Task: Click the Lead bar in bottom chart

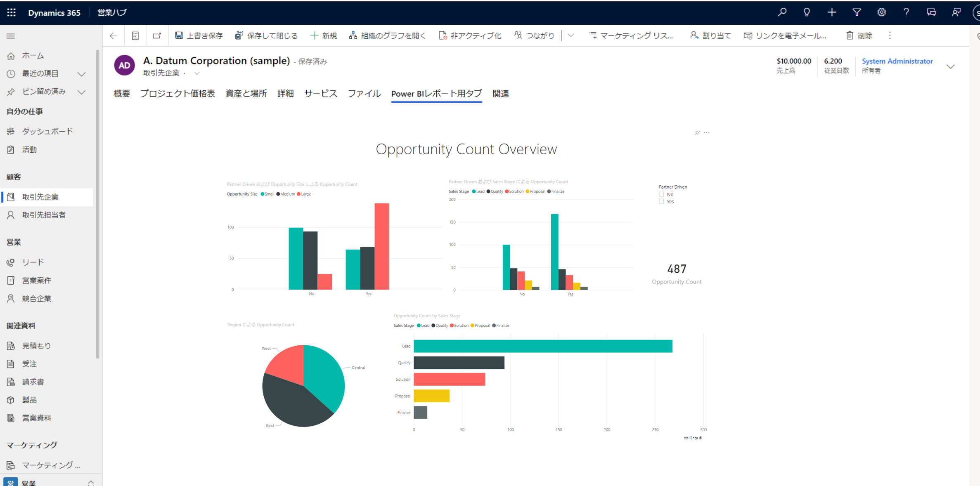Action: point(543,346)
